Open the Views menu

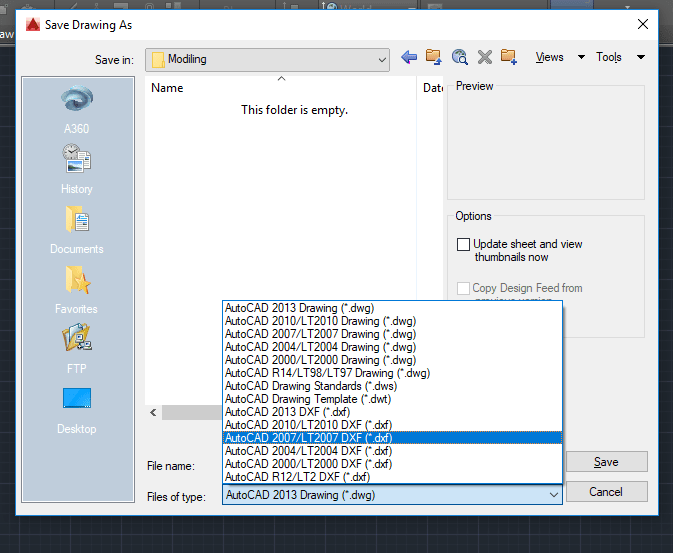click(560, 57)
